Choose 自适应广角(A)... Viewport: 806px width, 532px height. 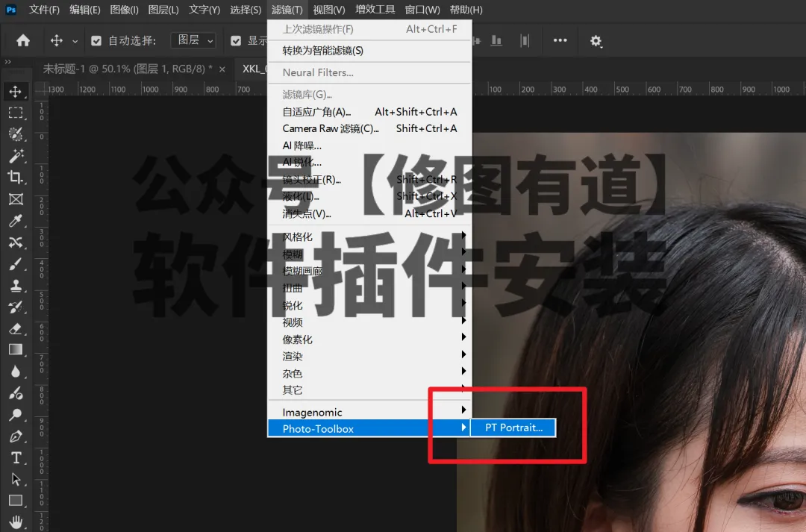369,111
